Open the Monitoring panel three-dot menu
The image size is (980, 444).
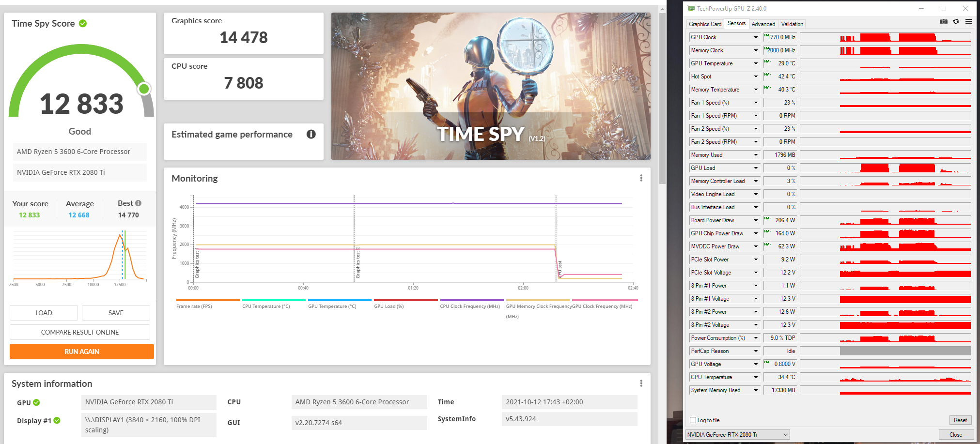click(641, 178)
